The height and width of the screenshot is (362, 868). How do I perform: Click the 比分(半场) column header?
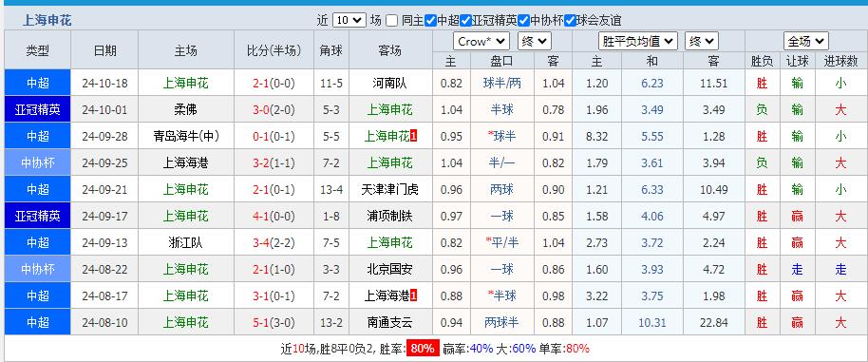click(x=274, y=50)
